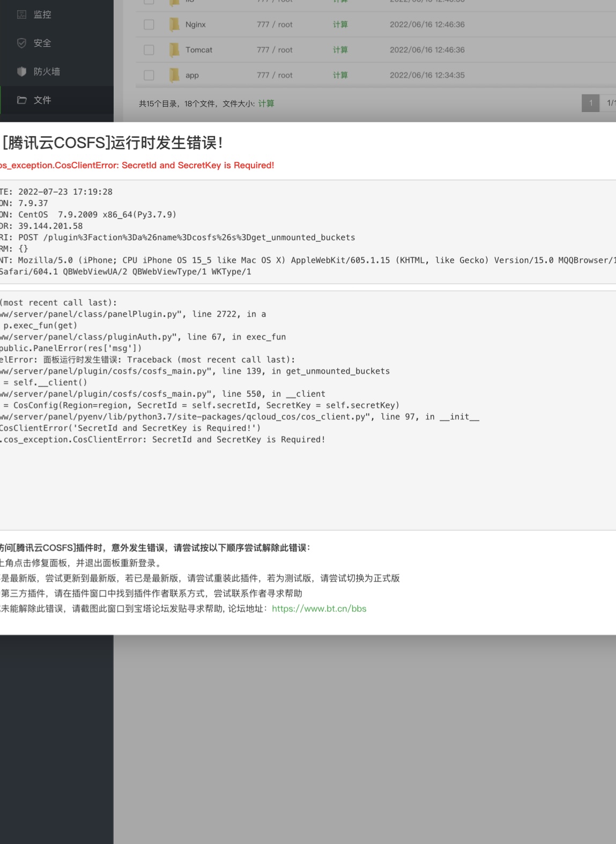Click the folder icon beside 文件
Image resolution: width=616 pixels, height=844 pixels.
tap(21, 100)
